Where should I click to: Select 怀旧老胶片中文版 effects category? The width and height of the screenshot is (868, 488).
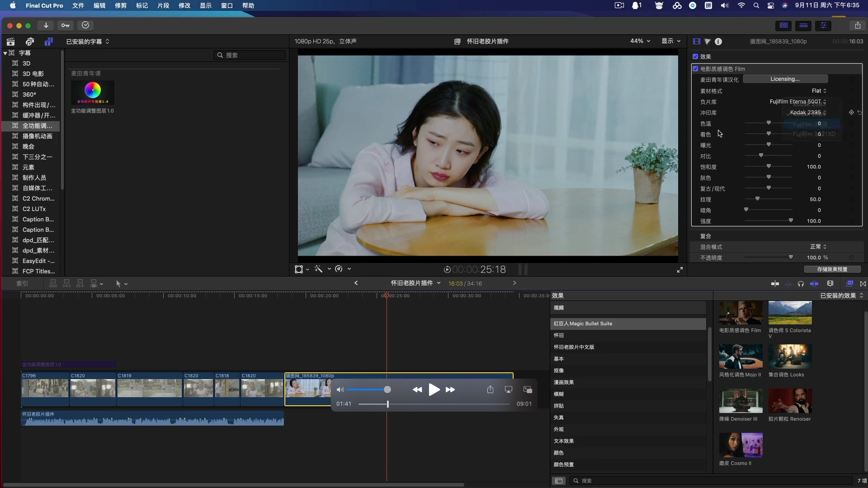[574, 347]
